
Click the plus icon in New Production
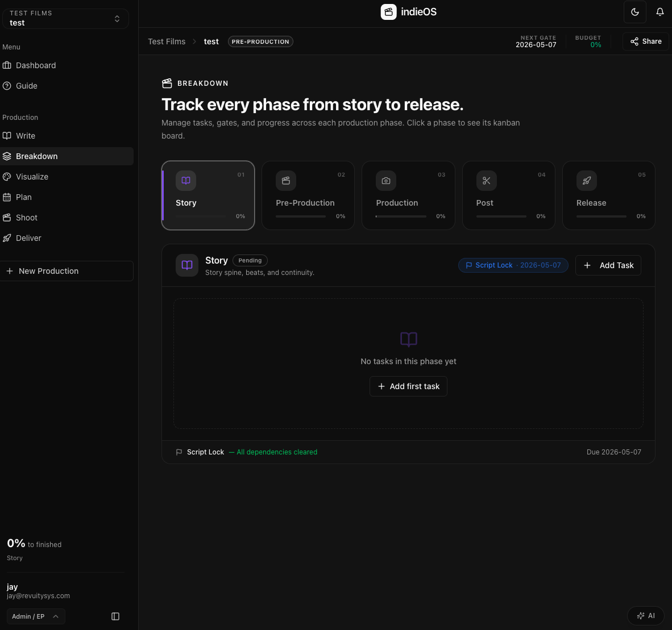[10, 271]
